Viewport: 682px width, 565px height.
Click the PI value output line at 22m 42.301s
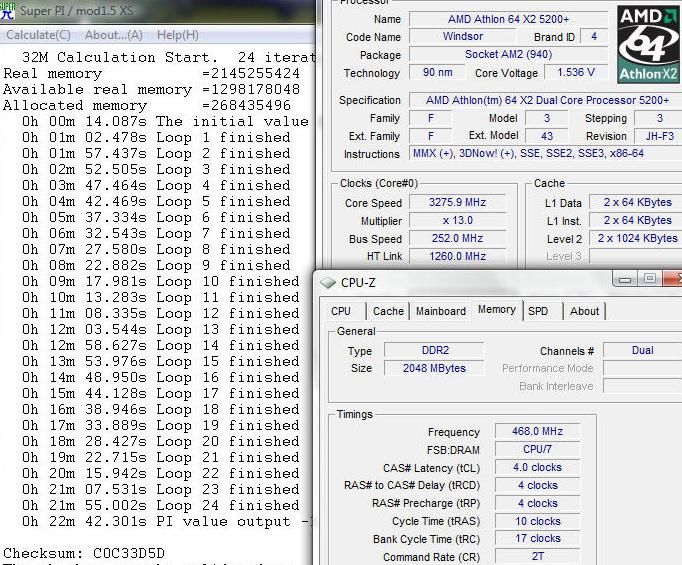167,522
